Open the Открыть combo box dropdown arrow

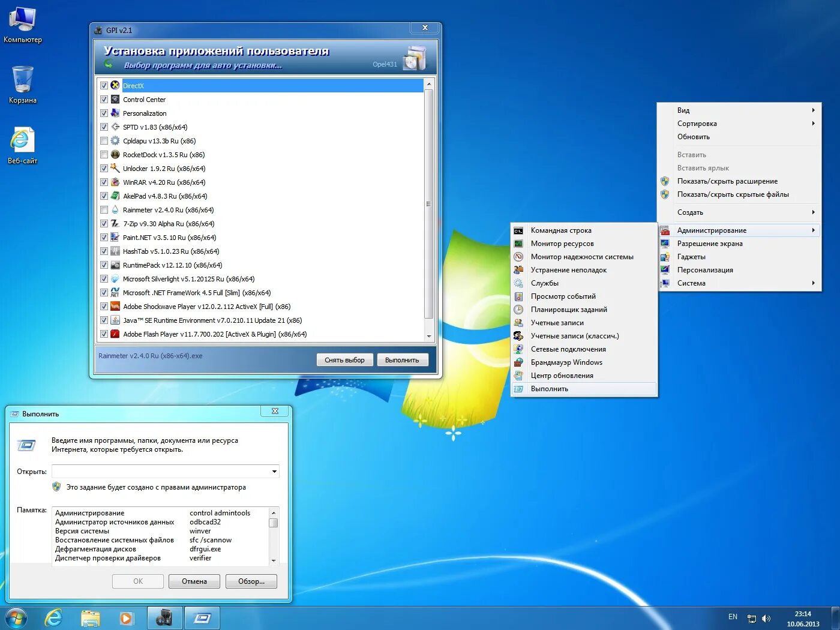(274, 472)
